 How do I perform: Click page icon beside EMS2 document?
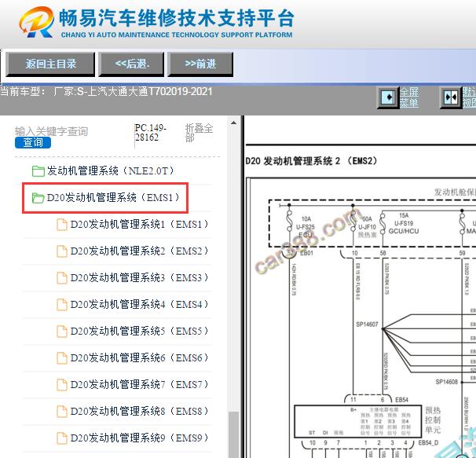tap(62, 251)
